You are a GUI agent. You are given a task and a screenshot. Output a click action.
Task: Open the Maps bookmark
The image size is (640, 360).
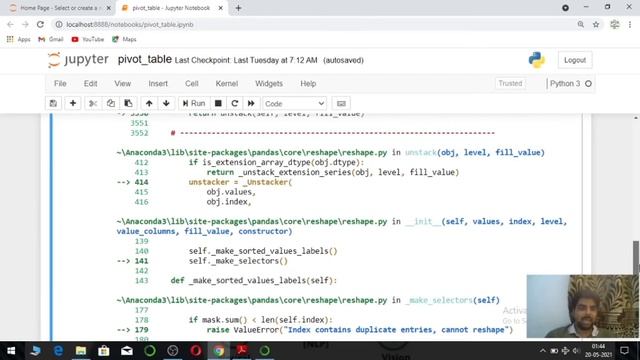[x=124, y=39]
